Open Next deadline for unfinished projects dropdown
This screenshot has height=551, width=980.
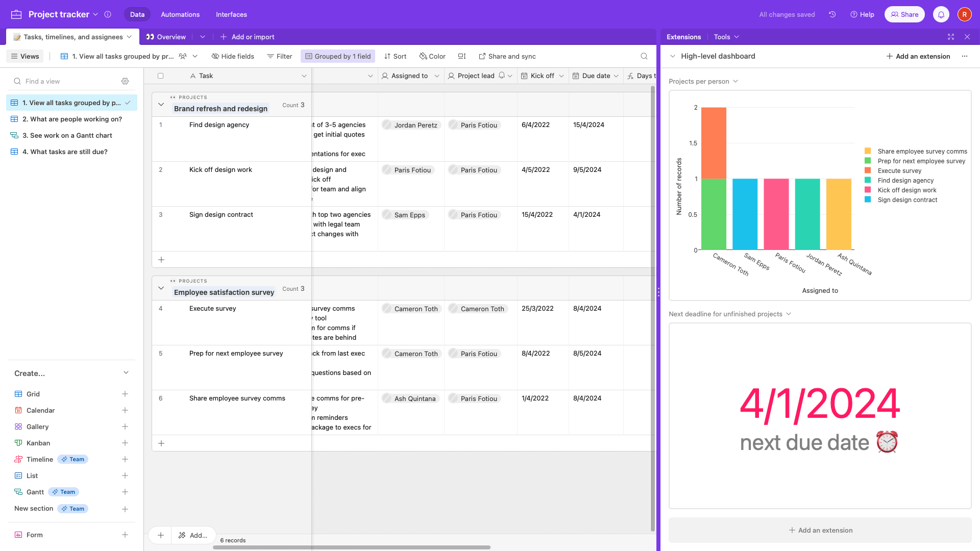[x=730, y=314]
